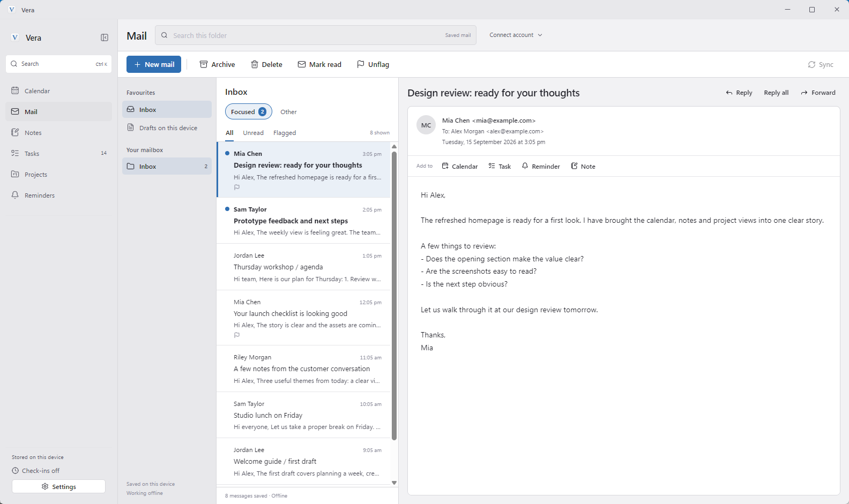
Task: Click the message list scrollbar thumb
Action: [394, 296]
